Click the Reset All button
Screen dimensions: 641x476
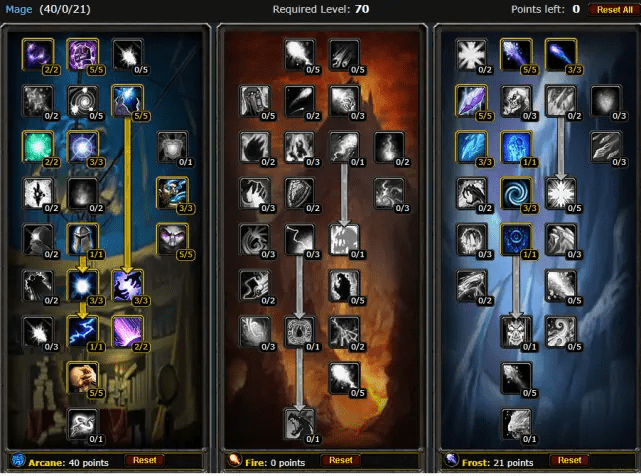click(614, 9)
